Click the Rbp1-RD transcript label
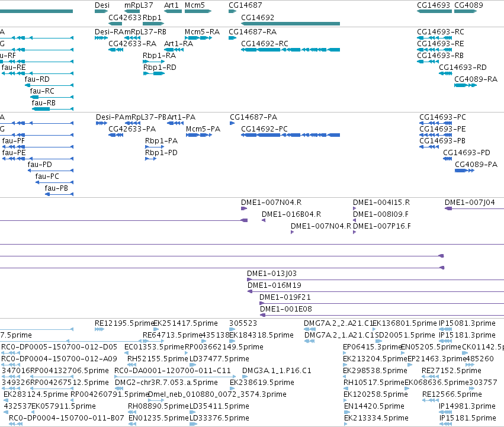This screenshot has height=427, width=504. point(160,68)
